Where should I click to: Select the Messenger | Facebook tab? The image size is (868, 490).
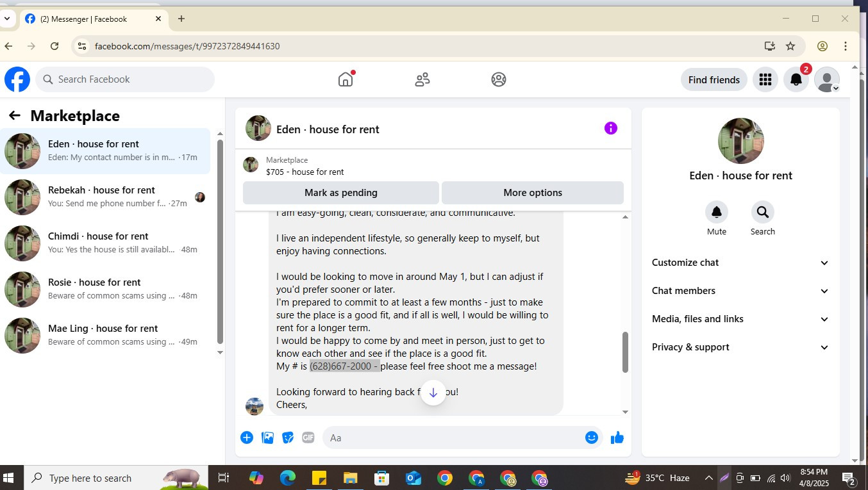(x=93, y=19)
